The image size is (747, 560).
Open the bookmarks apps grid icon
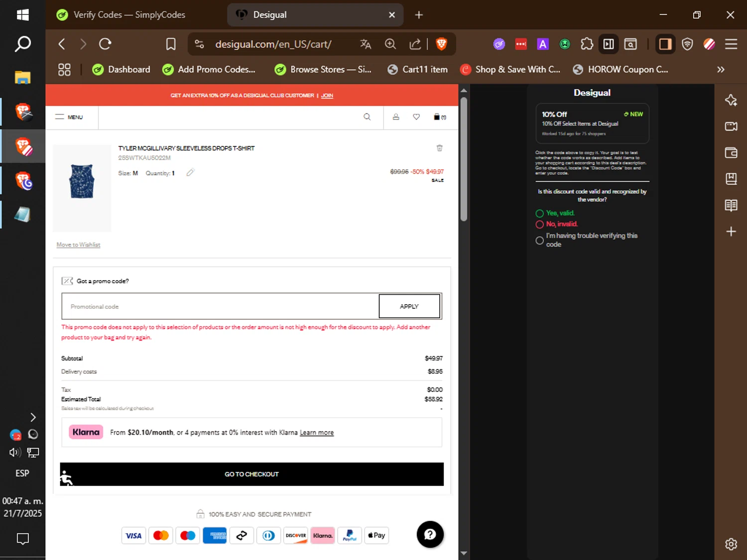(x=64, y=70)
